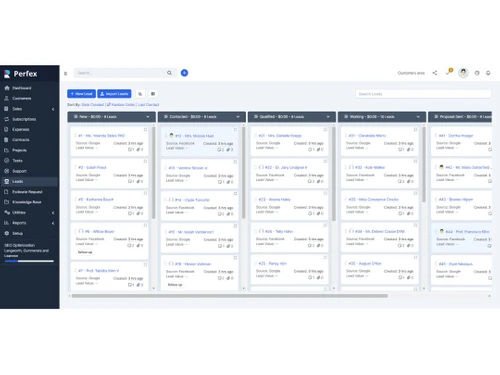
Task: Click drag-handle icon on Proposal Sent header
Action: click(436, 117)
